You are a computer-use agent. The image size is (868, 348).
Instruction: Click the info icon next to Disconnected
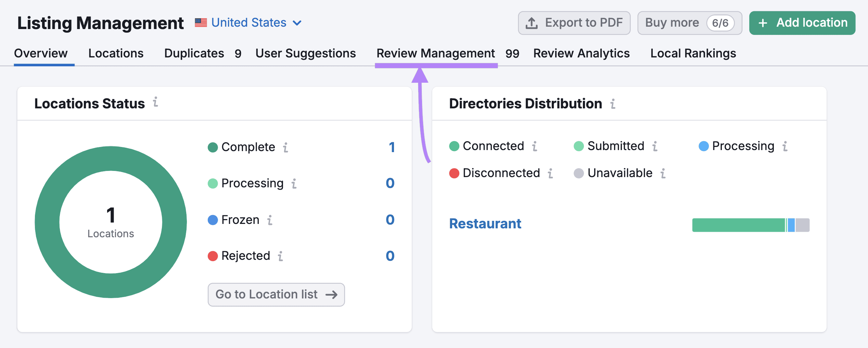551,173
